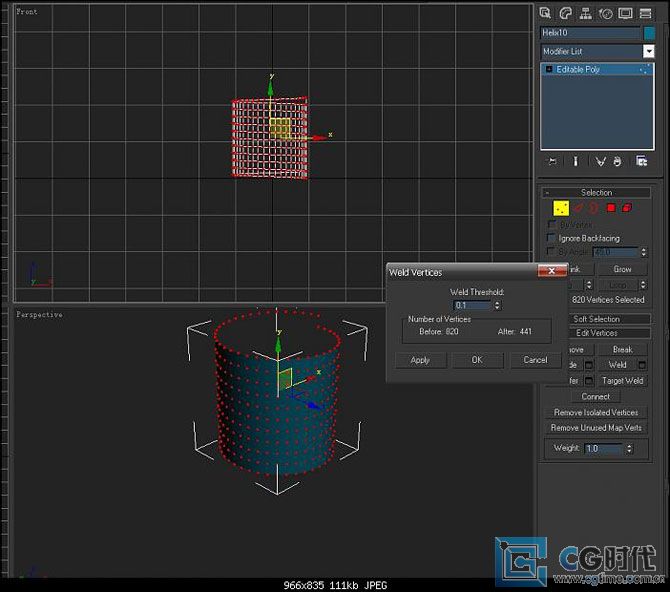Select Vertex sub-object level icon
The width and height of the screenshot is (670, 592).
[561, 208]
